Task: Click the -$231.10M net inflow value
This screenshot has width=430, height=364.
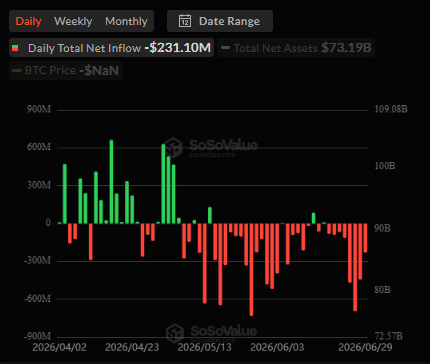Action: coord(178,48)
